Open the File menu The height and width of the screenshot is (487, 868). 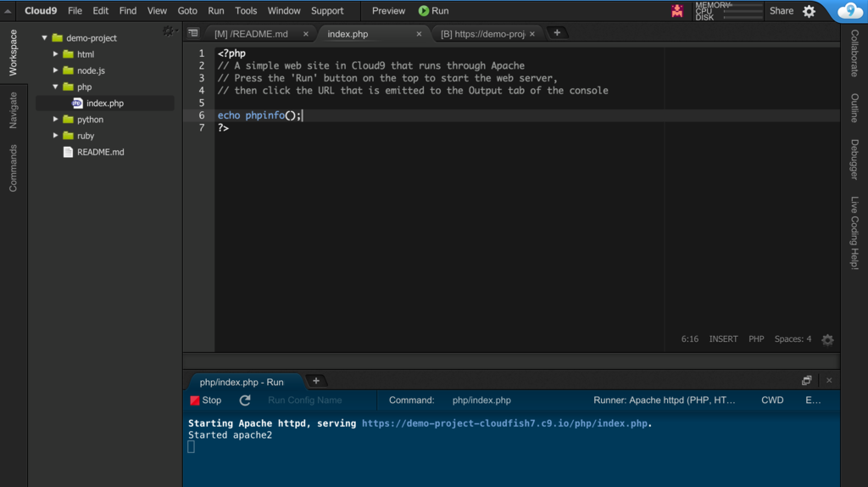pyautogui.click(x=75, y=10)
